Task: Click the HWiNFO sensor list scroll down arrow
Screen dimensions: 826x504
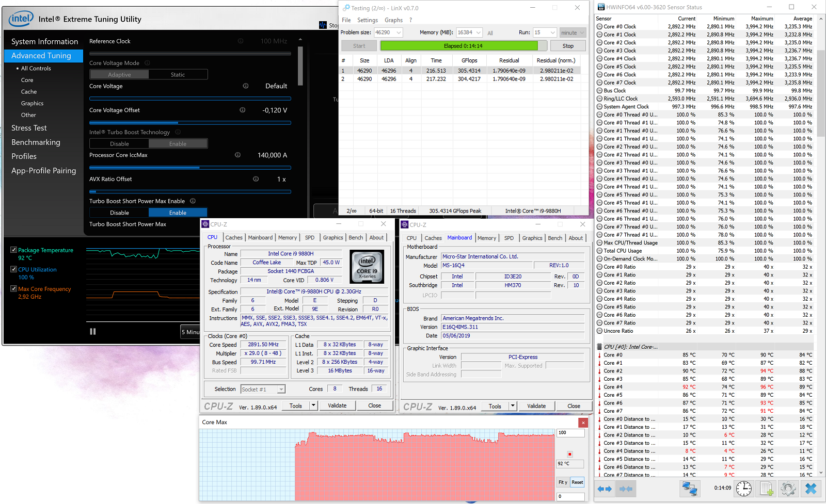Action: click(x=821, y=473)
